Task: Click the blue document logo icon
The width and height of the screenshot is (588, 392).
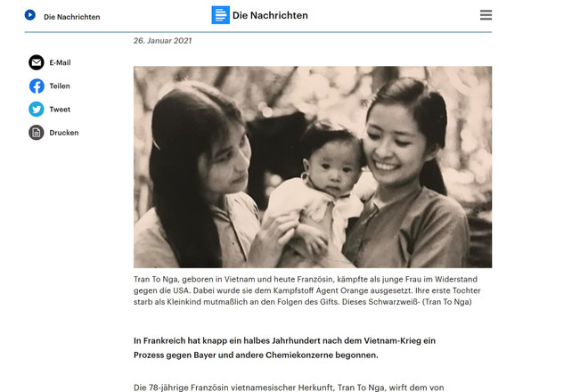Action: tap(221, 15)
